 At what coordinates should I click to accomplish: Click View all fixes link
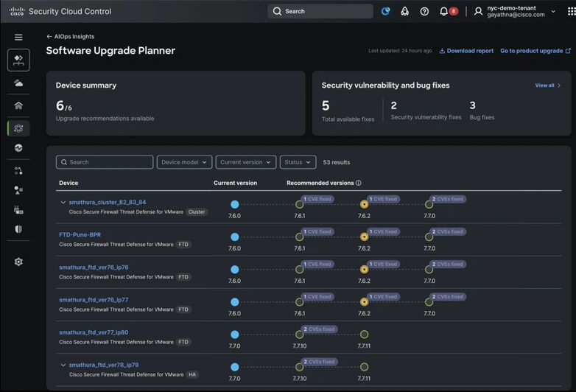click(x=548, y=85)
